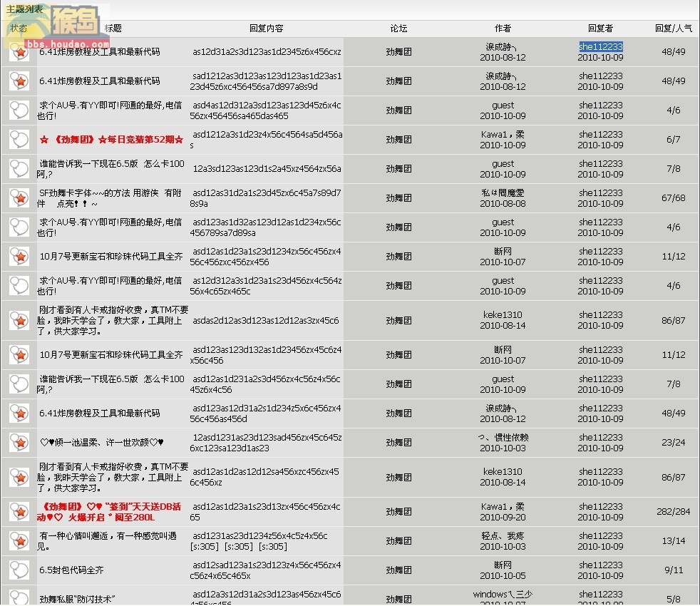Click author date "2010-10-05"
The height and width of the screenshot is (606, 700).
click(x=503, y=575)
